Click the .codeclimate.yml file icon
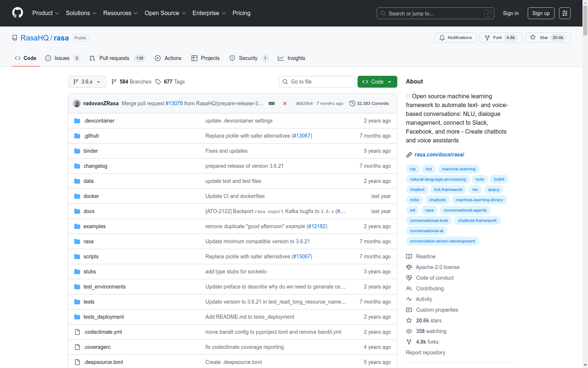The image size is (588, 368). click(x=77, y=332)
